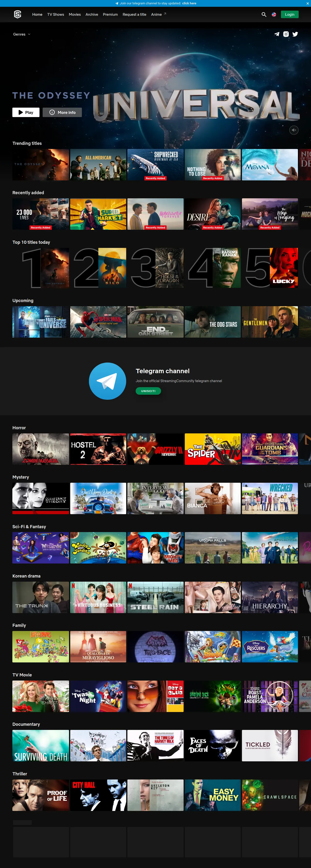Open the Proof of Life thumbnail
Screen dimensions: 311x868
coord(41,795)
